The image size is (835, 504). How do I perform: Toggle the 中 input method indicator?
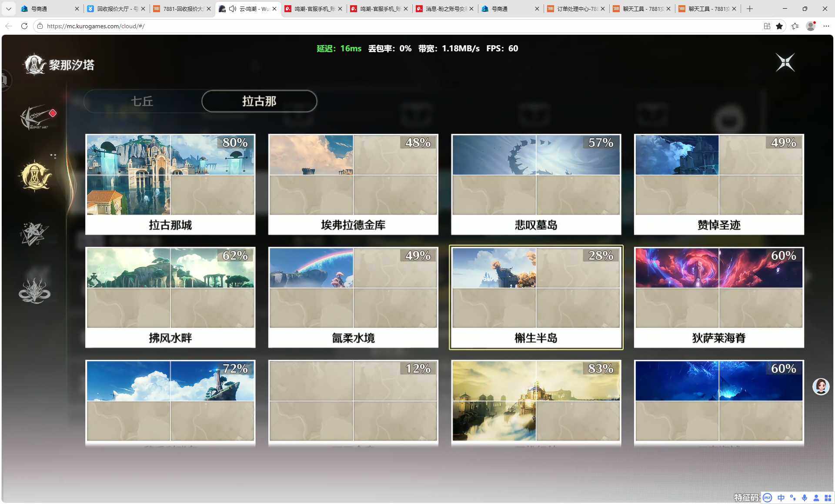tap(781, 498)
